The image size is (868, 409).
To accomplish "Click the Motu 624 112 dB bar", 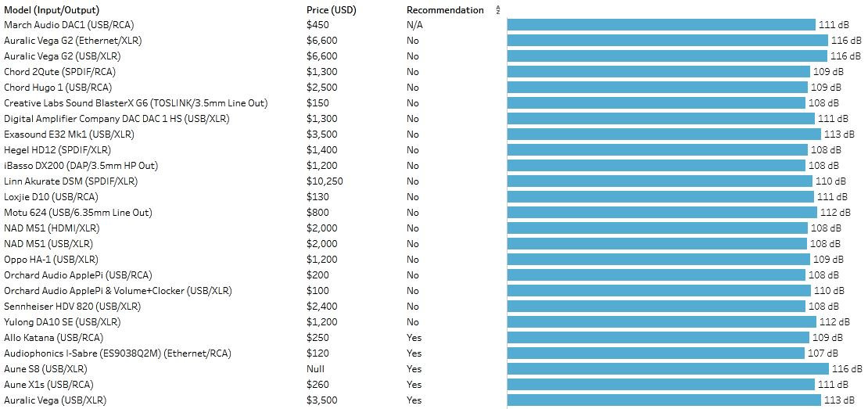I will [662, 213].
